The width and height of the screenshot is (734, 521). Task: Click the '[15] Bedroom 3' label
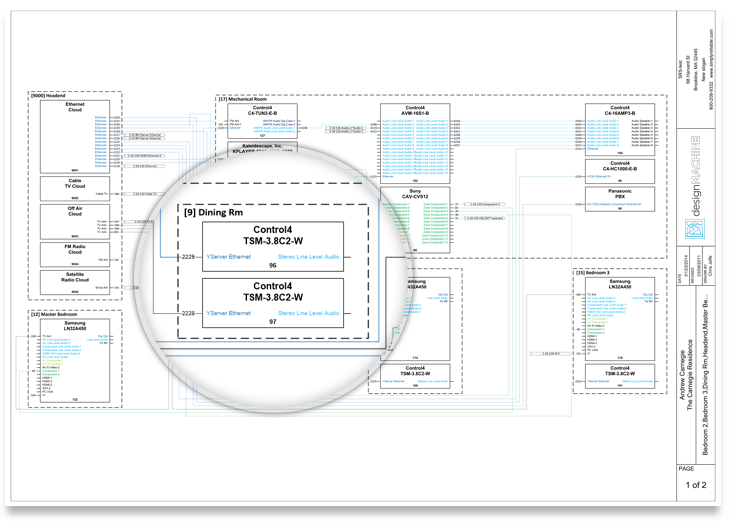click(593, 272)
